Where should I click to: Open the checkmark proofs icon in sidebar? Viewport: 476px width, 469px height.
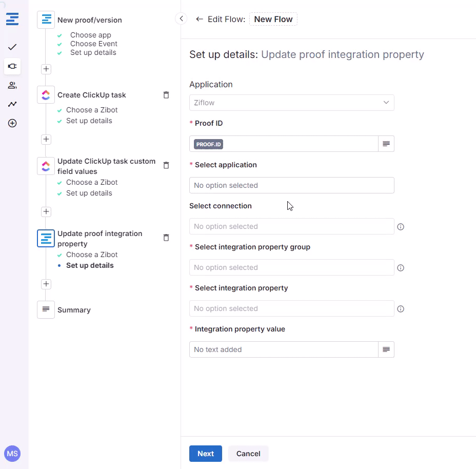[x=12, y=47]
